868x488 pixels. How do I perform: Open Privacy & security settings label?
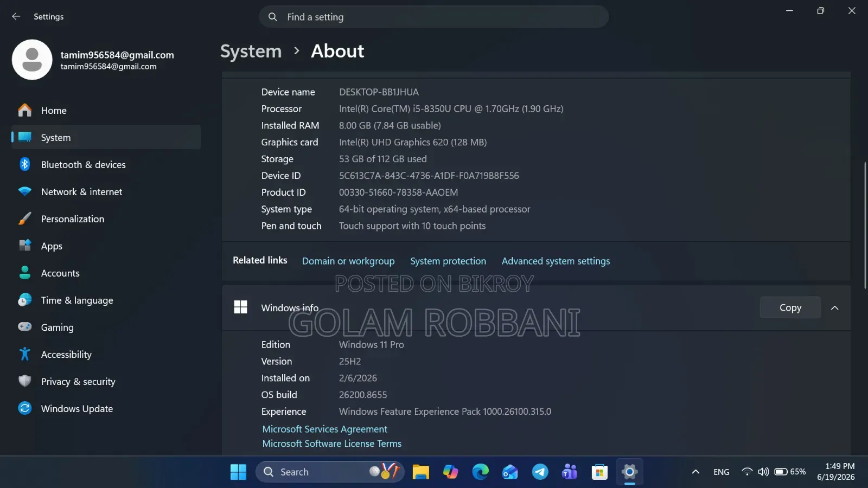pyautogui.click(x=78, y=382)
